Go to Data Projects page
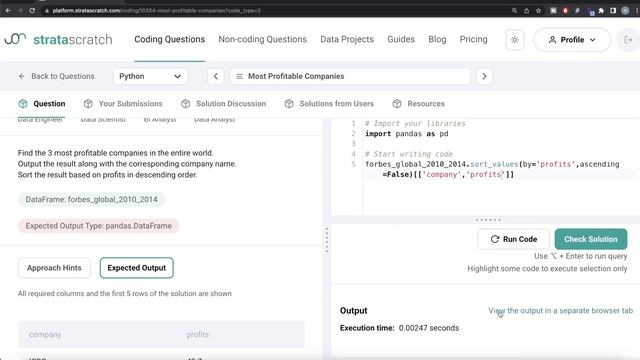 click(347, 39)
